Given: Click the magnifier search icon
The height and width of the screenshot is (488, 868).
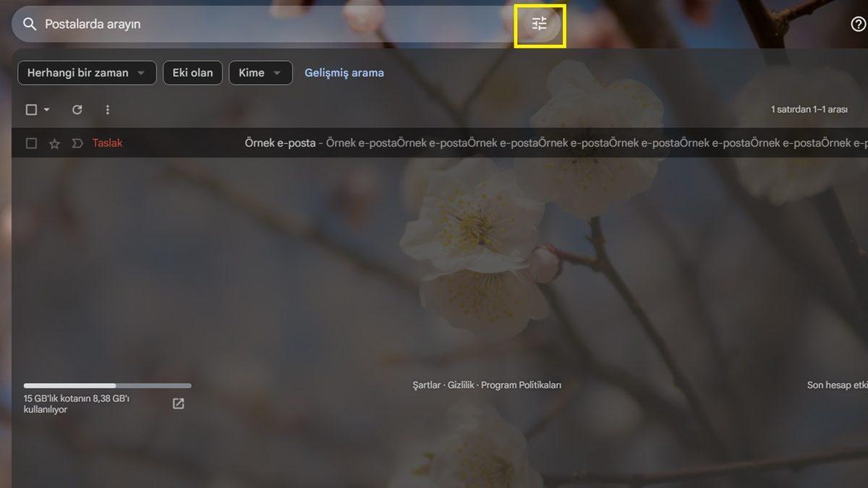Looking at the screenshot, I should click(30, 24).
